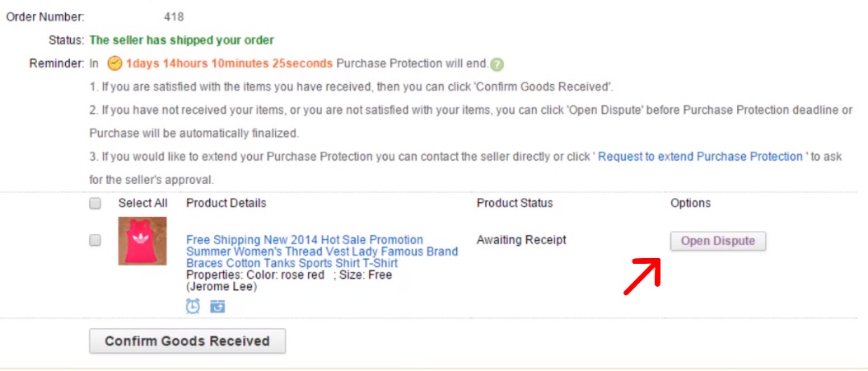Screen dimensions: 868x371
Task: Click Confirm Goods Received
Action: point(187,341)
